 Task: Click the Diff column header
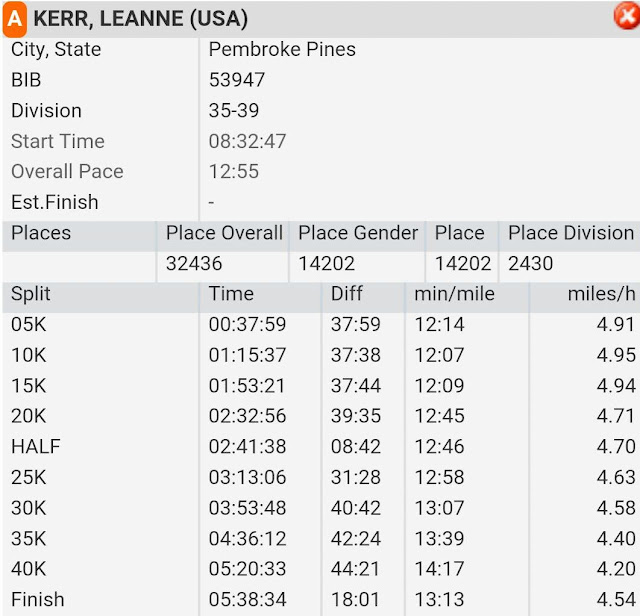[x=347, y=294]
